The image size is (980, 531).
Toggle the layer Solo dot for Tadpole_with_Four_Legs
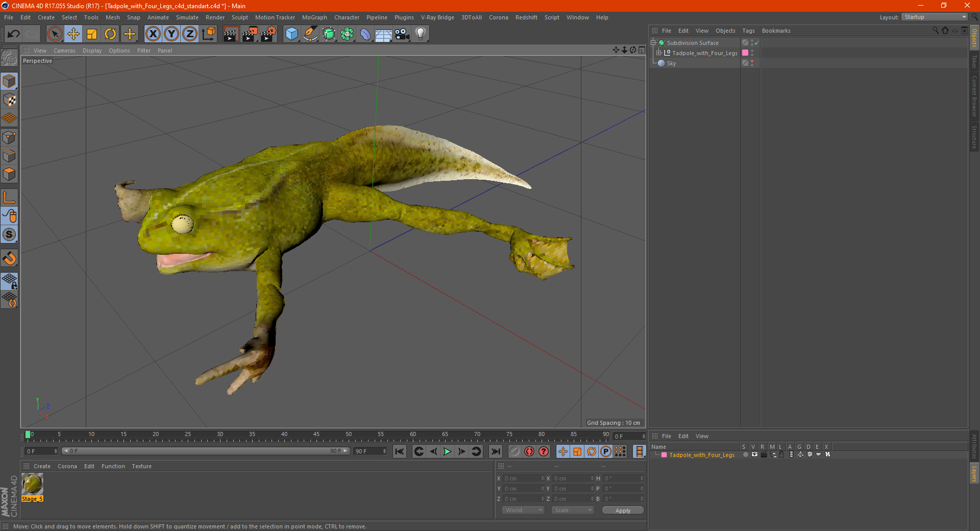[x=745, y=454]
